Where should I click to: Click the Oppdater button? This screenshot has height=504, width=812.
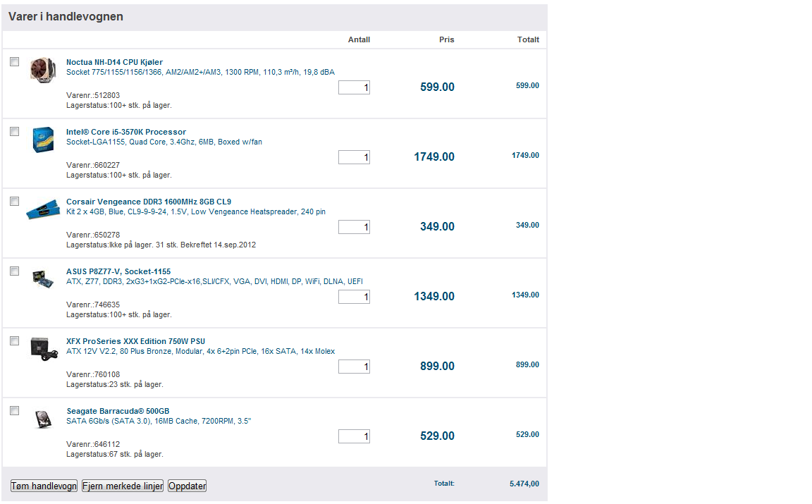point(187,486)
